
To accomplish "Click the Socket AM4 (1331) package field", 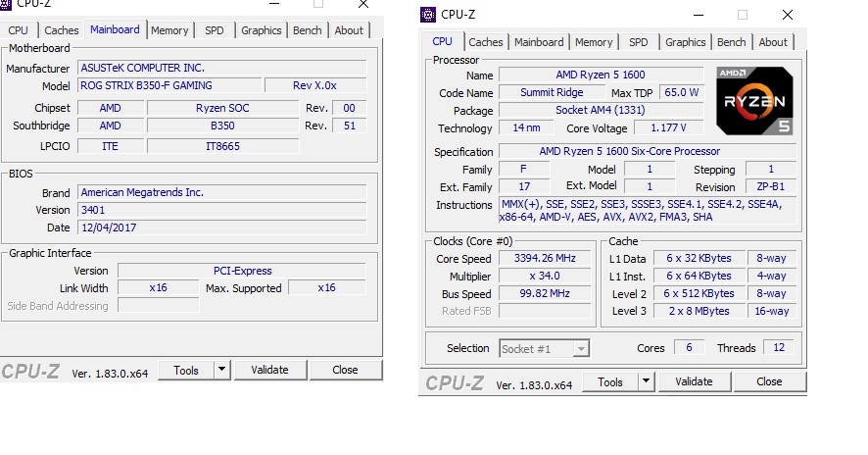I will [601, 110].
